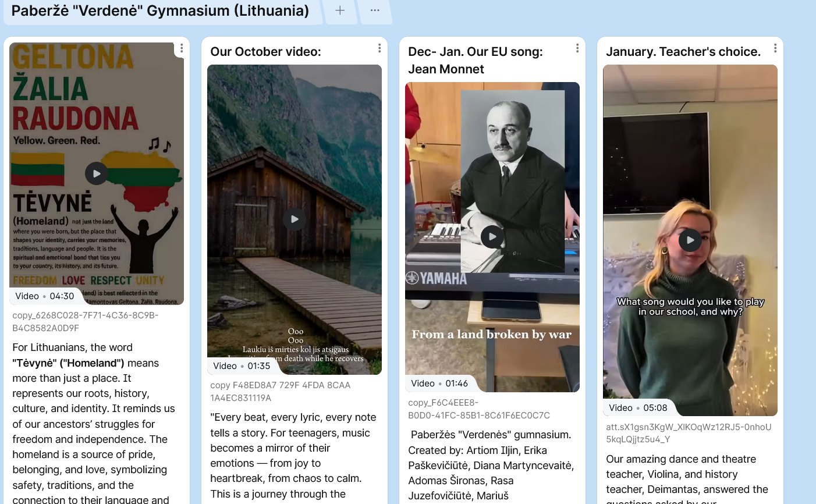Play the Jean Monnet EU song video
Viewport: 816px width, 504px height.
492,237
